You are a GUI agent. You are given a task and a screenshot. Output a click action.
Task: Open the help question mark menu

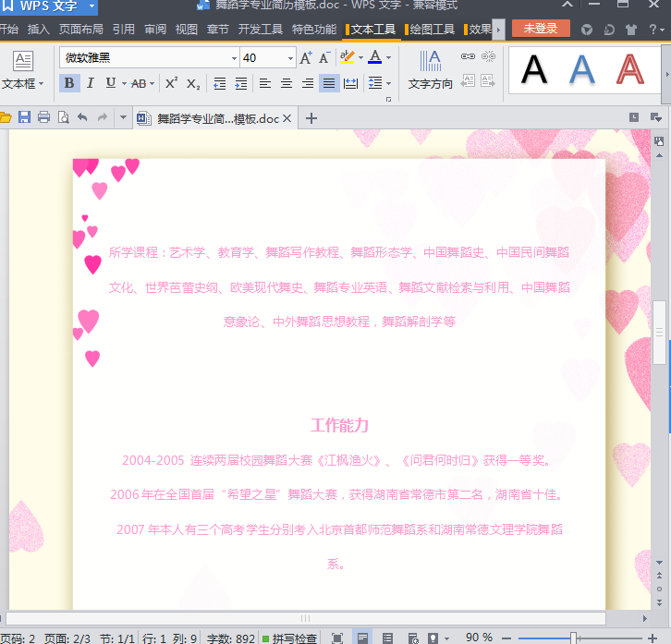point(655,30)
